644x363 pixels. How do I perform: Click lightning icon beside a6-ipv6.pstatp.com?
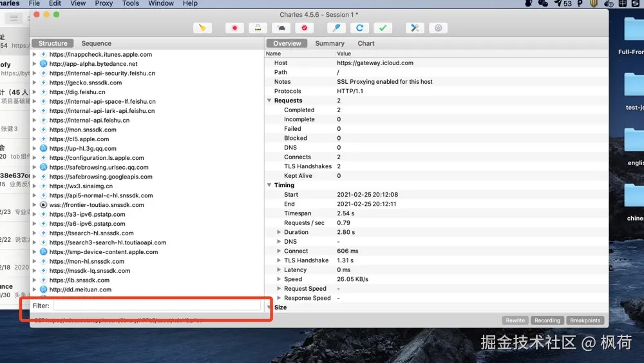point(43,224)
